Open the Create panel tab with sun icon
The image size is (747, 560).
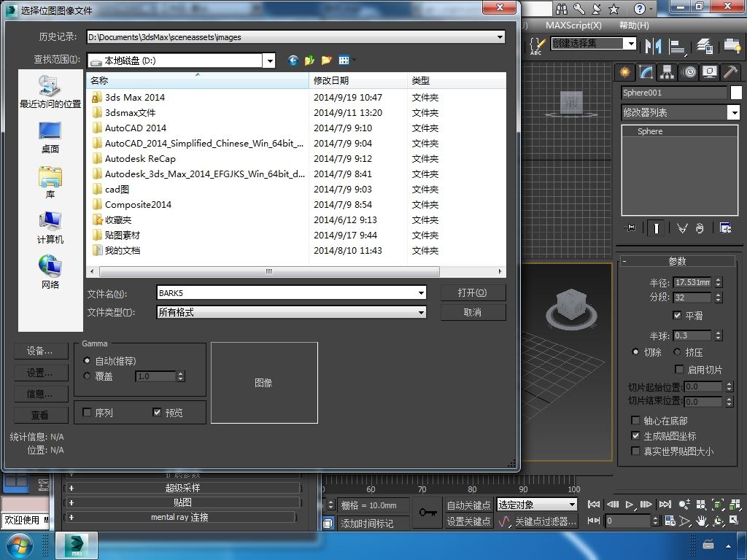[x=624, y=72]
